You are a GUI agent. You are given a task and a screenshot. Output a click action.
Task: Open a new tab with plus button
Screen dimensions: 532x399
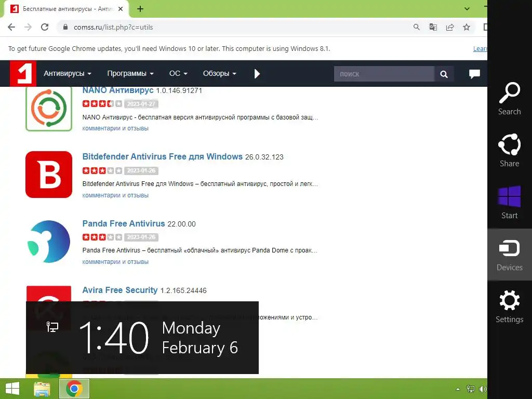pos(140,9)
